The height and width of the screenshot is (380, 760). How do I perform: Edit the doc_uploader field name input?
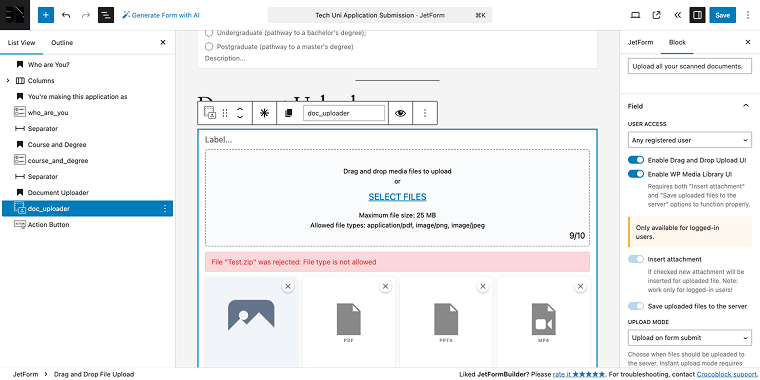pos(344,113)
